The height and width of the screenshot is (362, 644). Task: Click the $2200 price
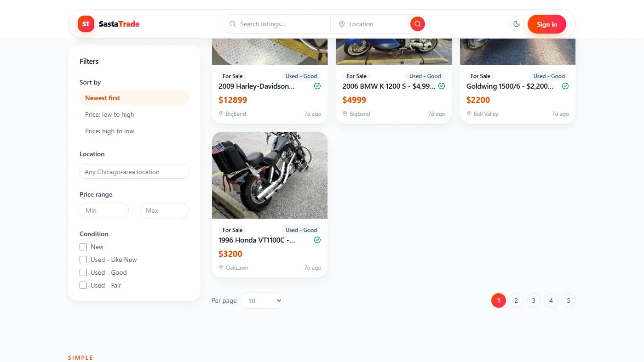click(478, 100)
